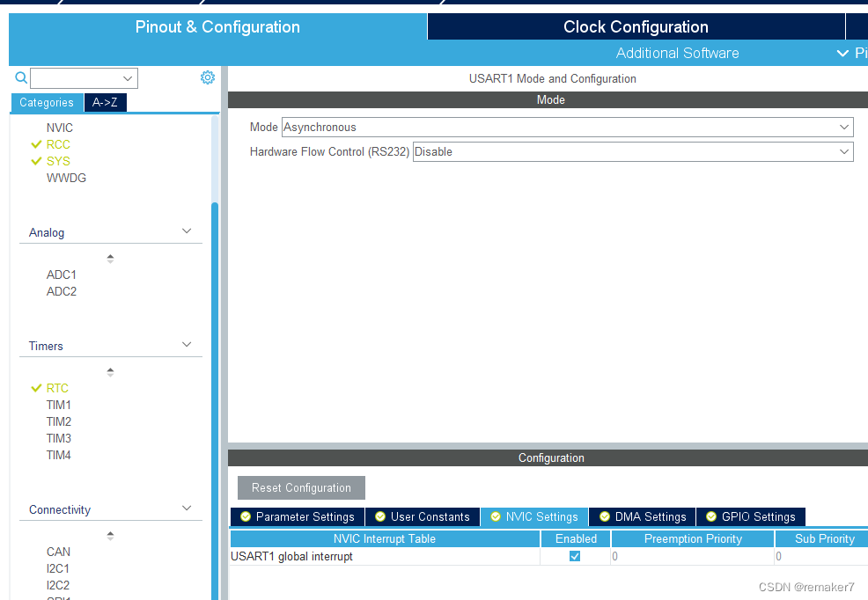Select I2C2 peripheral
The height and width of the screenshot is (600, 868).
click(x=58, y=585)
